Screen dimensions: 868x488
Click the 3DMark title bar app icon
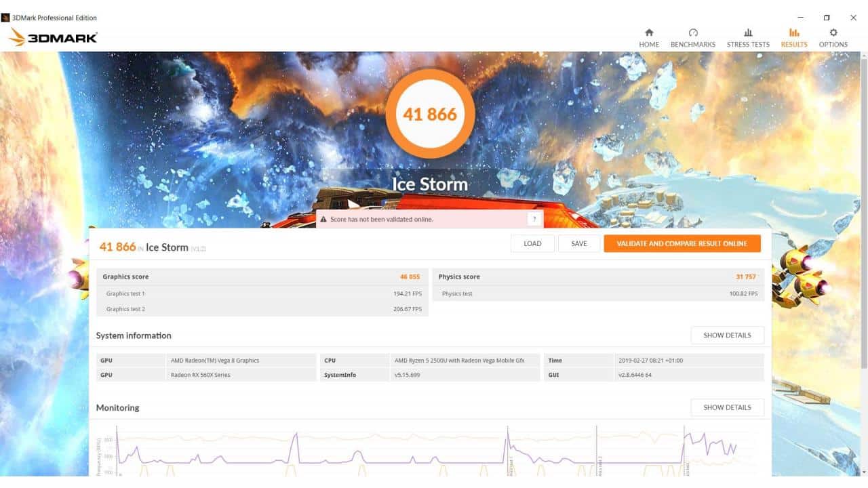pyautogui.click(x=5, y=18)
